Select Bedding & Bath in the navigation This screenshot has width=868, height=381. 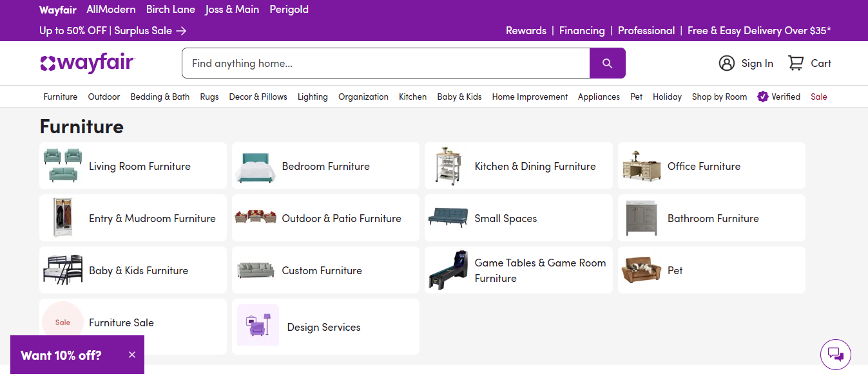(160, 97)
